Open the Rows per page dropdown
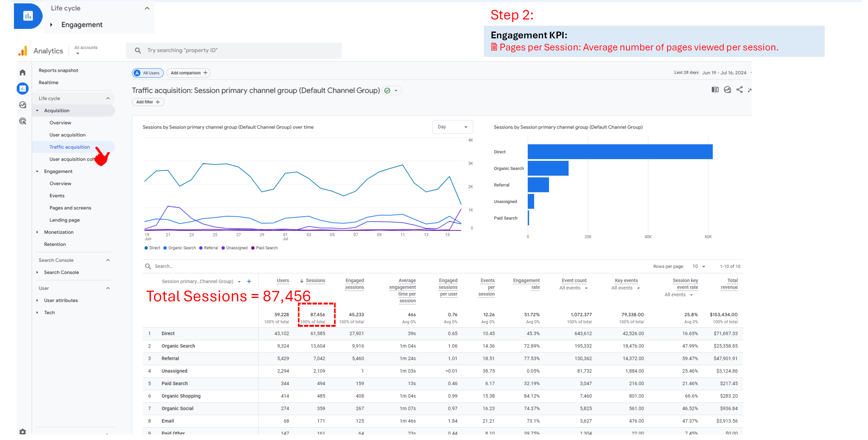 [699, 266]
